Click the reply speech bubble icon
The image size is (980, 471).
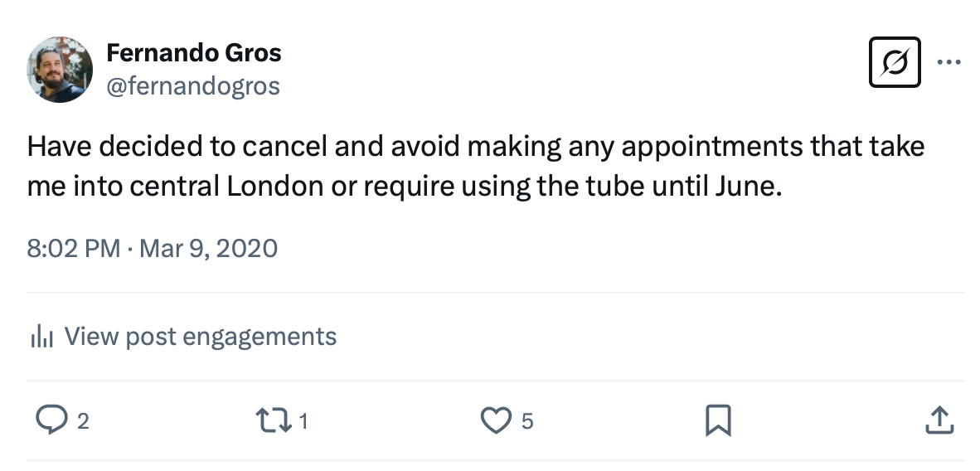click(x=51, y=420)
